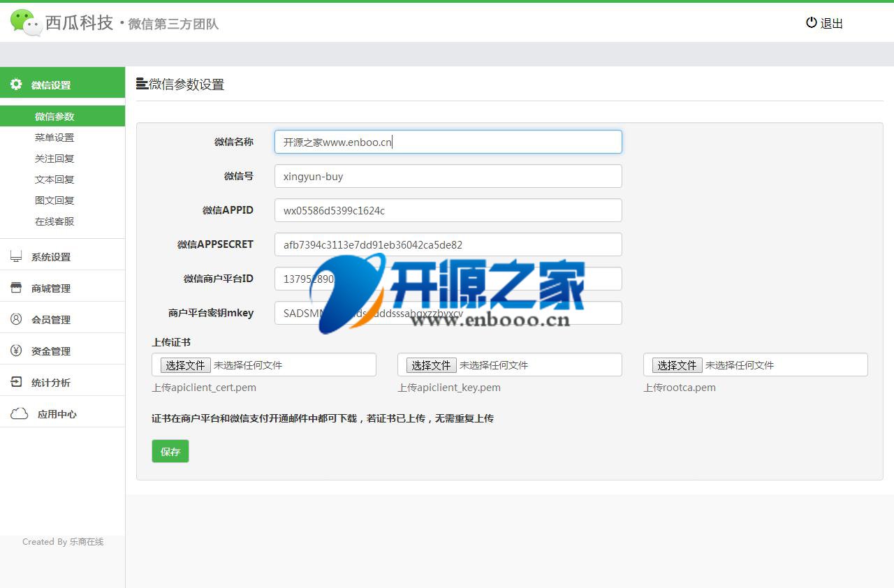Screen dimensions: 894x588
Task: Click the 乐商在线 footer credit
Action: click(87, 541)
